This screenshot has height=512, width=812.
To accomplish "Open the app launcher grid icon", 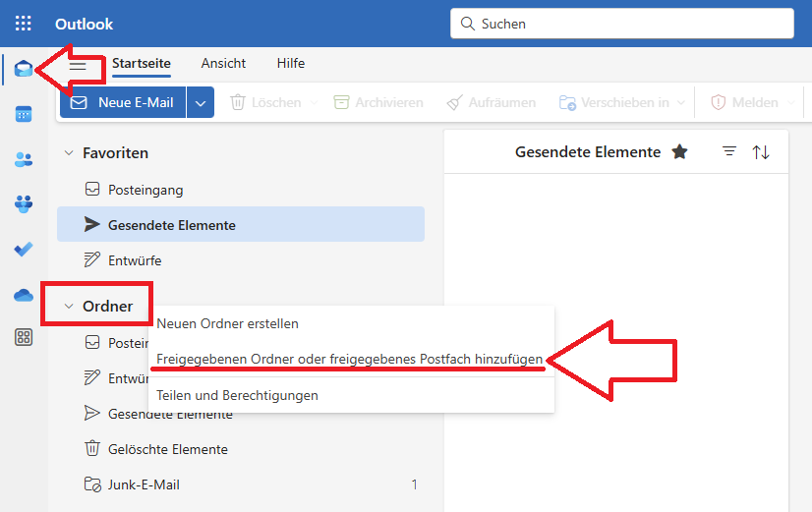I will [x=23, y=24].
